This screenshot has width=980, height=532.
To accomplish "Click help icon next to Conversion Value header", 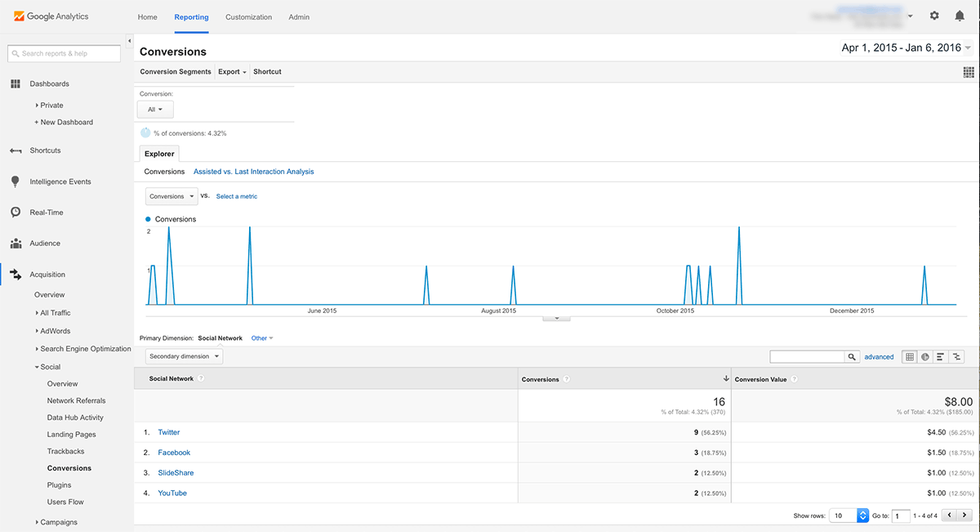I will 794,379.
